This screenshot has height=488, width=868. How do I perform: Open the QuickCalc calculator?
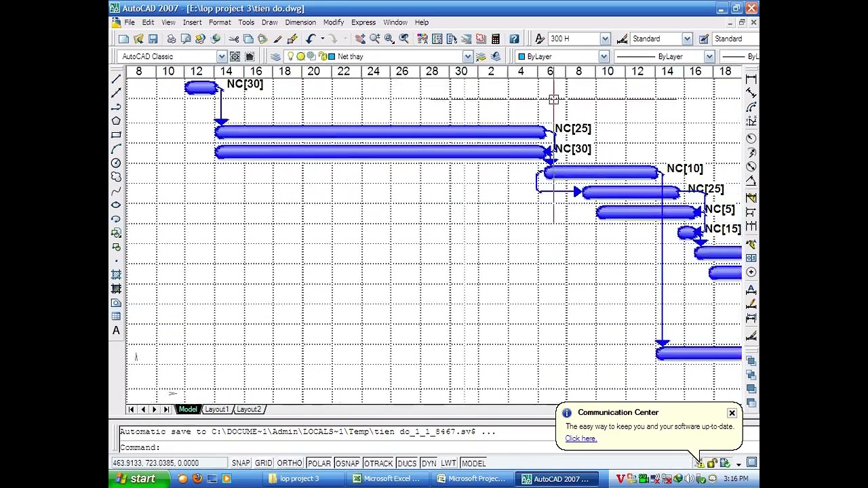tap(496, 39)
